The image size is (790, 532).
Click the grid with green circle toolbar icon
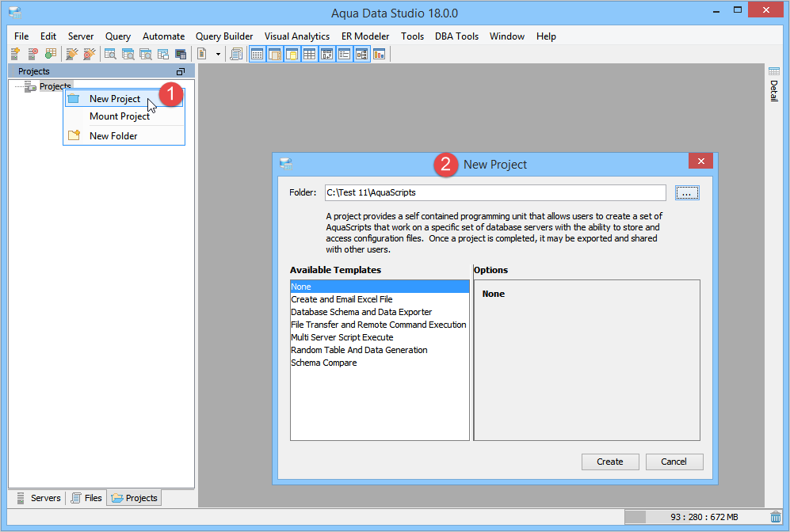click(51, 54)
